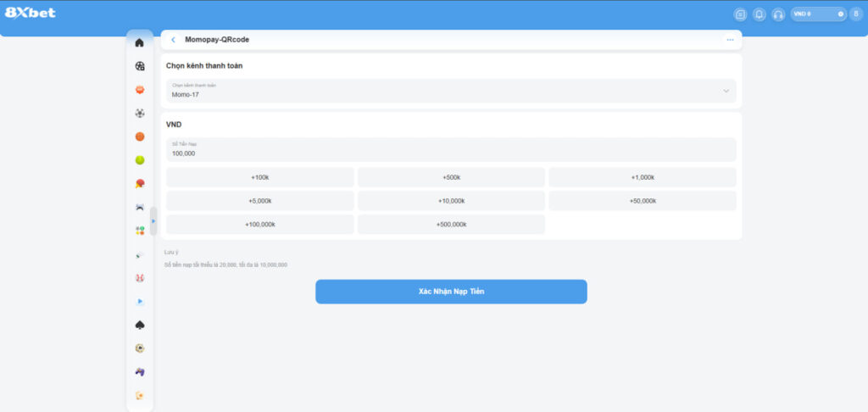This screenshot has width=868, height=412.
Task: Add +100k to the deposit amount
Action: pyautogui.click(x=260, y=177)
